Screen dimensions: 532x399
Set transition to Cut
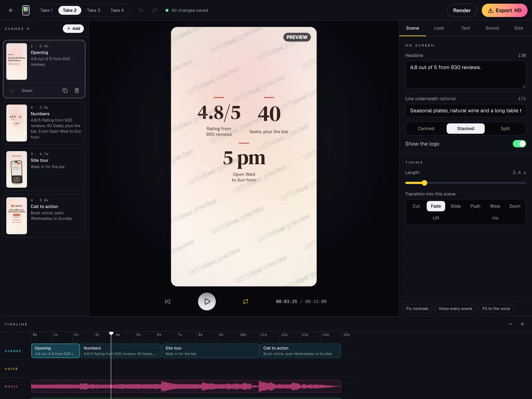(416, 206)
